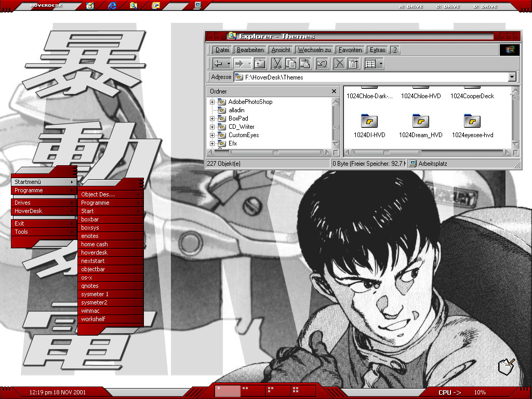The width and height of the screenshot is (532, 399).
Task: Click the CPU usage indicator
Action: click(x=462, y=392)
